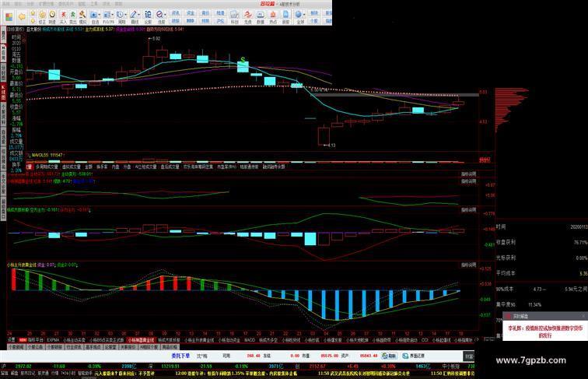
Task: Expand the 全球 globe dropdown arrow
Action: click(304, 15)
